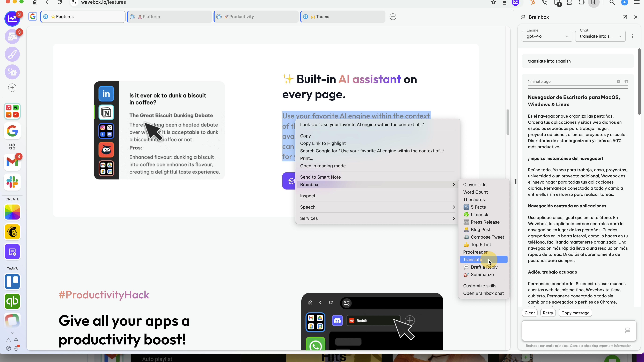644x362 pixels.
Task: Switch to the Platform tab
Action: 170,17
